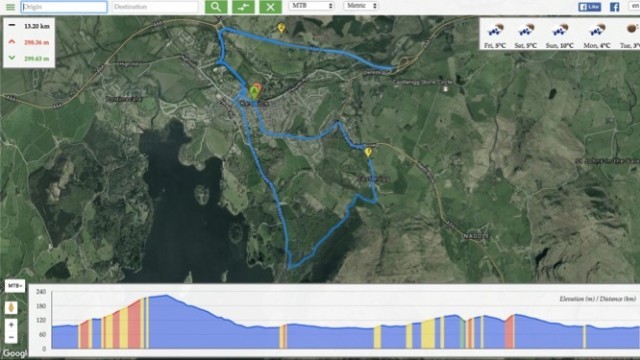Select the 298.36 m ascent value

pyautogui.click(x=37, y=42)
